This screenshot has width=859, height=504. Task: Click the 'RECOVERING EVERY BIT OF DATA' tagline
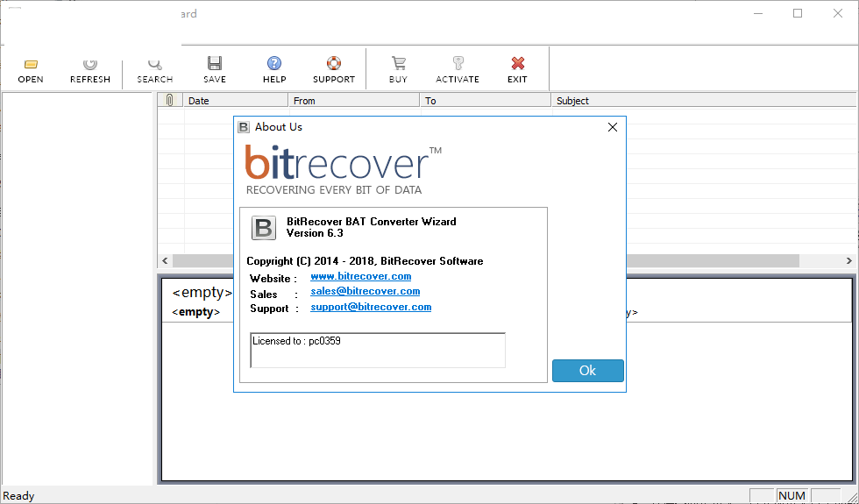(334, 190)
